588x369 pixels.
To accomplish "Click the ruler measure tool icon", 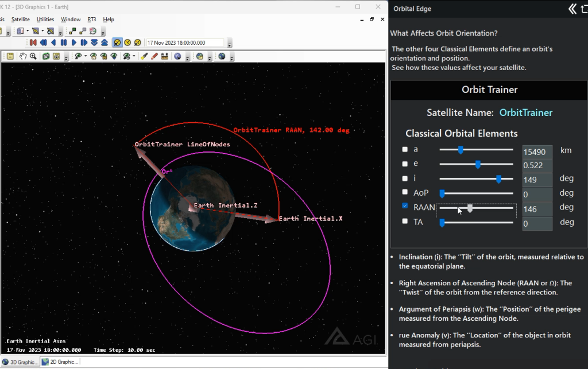I will point(165,56).
